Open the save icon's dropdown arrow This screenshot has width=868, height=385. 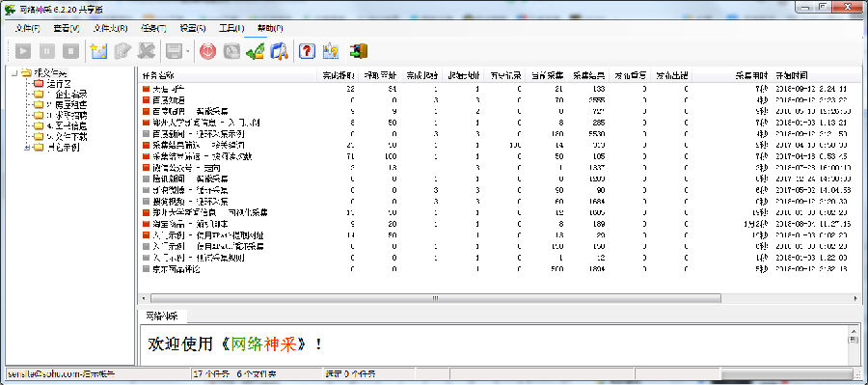tap(188, 51)
